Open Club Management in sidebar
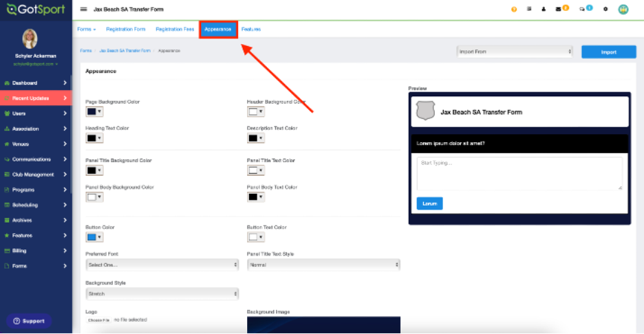 tap(36, 175)
